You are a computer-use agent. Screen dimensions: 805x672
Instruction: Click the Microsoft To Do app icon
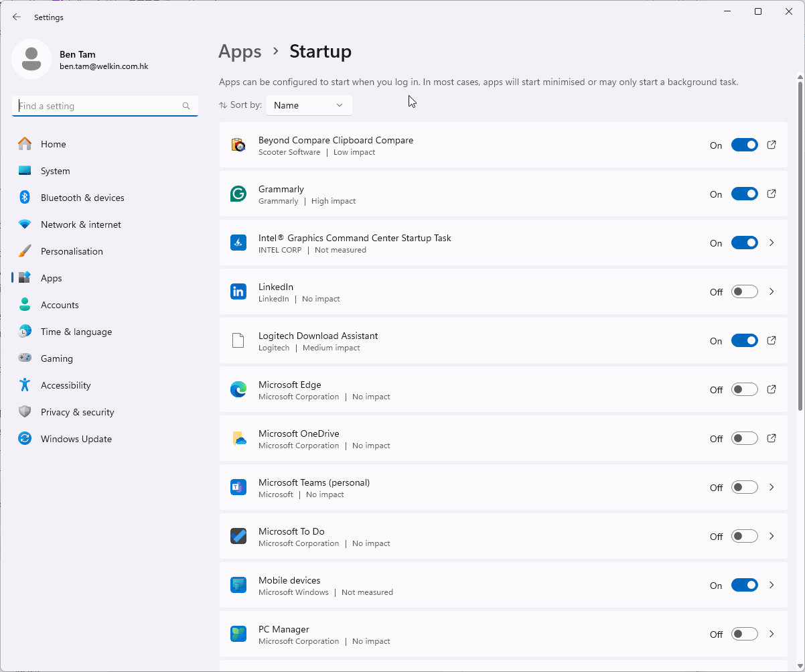[238, 536]
